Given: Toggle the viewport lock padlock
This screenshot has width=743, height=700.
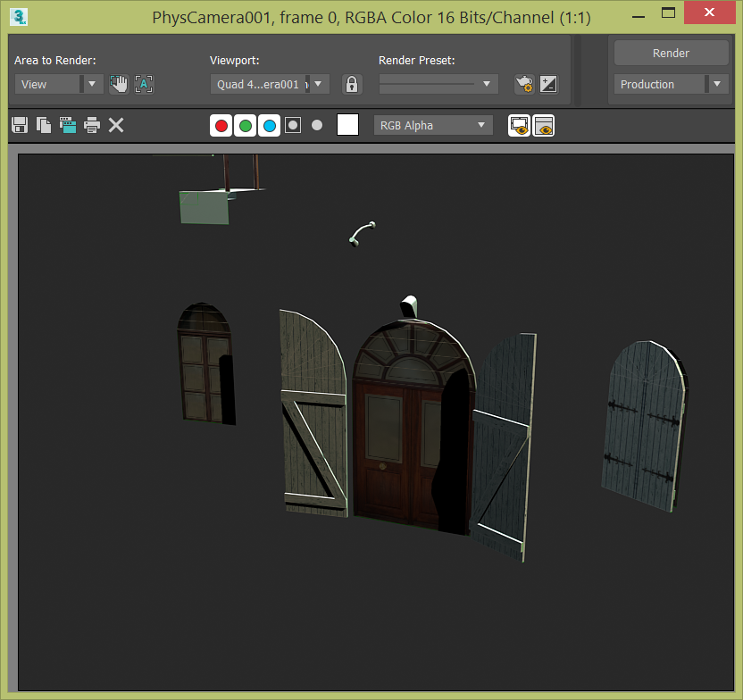Looking at the screenshot, I should pyautogui.click(x=351, y=83).
